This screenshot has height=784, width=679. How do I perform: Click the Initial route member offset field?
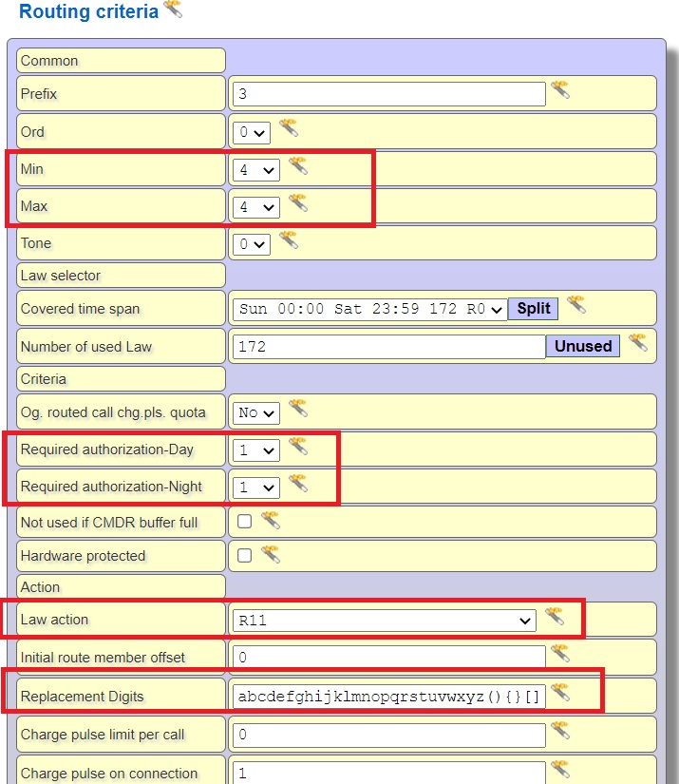coord(388,658)
